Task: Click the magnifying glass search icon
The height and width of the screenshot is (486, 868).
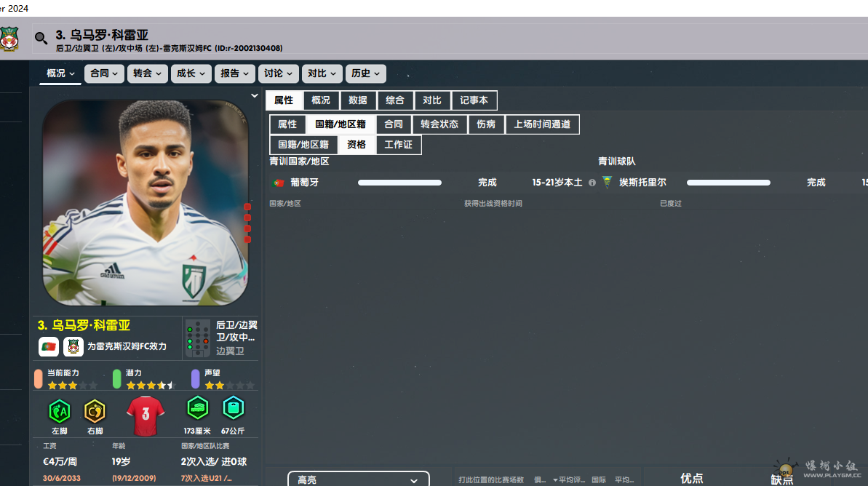Action: [x=41, y=39]
